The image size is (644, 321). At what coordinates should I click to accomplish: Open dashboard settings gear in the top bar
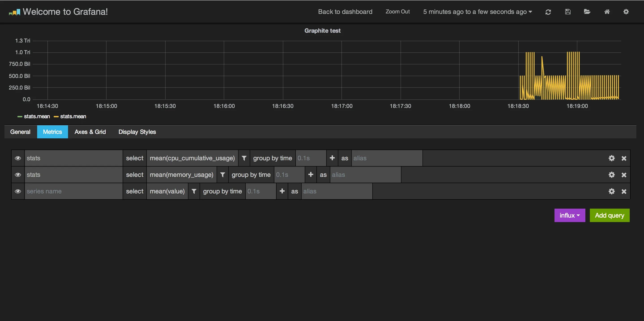pyautogui.click(x=626, y=12)
